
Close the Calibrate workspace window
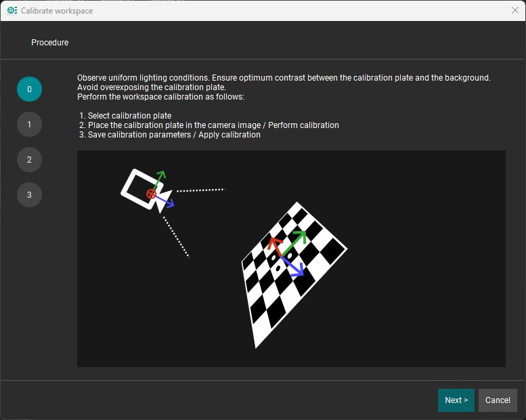tap(515, 10)
